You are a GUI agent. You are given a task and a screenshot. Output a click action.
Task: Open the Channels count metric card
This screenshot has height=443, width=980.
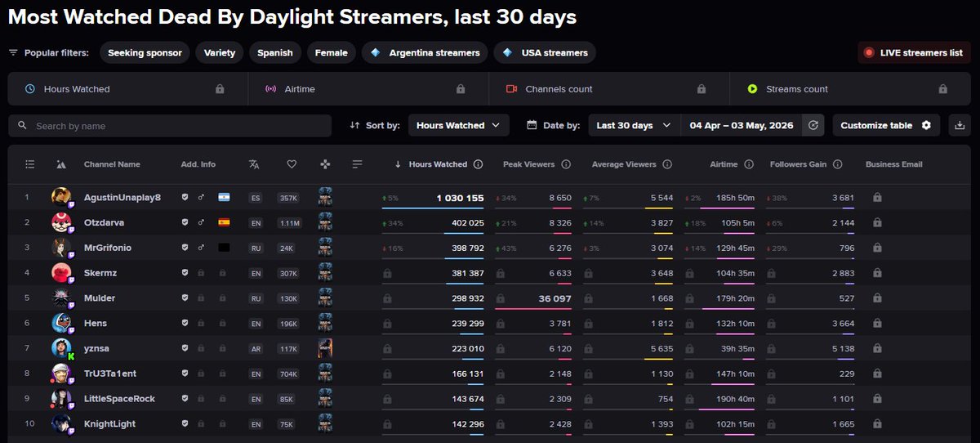609,89
